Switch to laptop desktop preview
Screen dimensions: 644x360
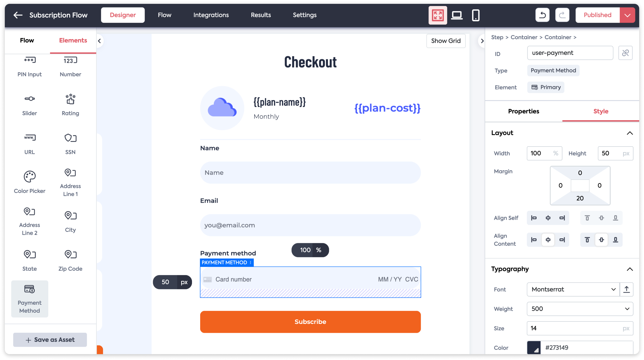pos(457,15)
